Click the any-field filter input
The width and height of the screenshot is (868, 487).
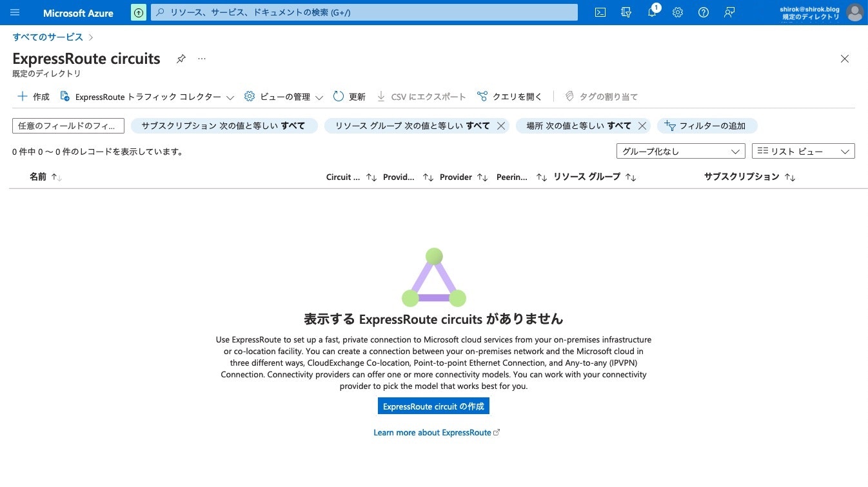point(68,126)
